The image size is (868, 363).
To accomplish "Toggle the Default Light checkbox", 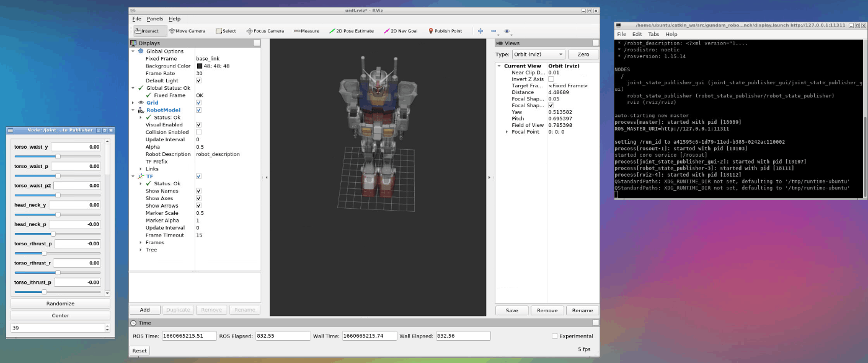I will point(199,81).
